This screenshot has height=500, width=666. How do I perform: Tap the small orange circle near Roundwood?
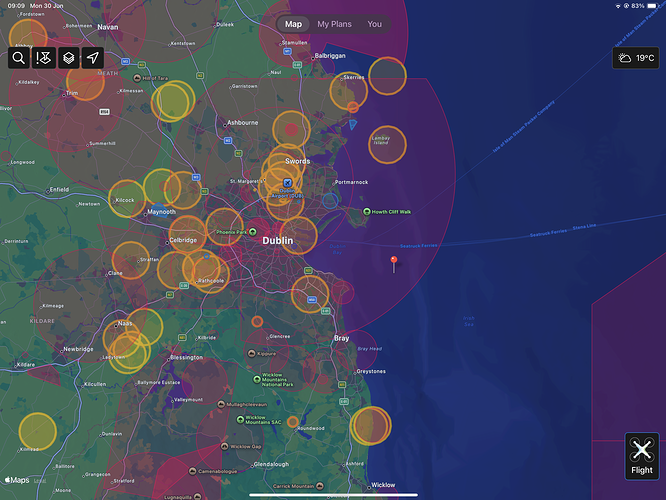click(292, 422)
